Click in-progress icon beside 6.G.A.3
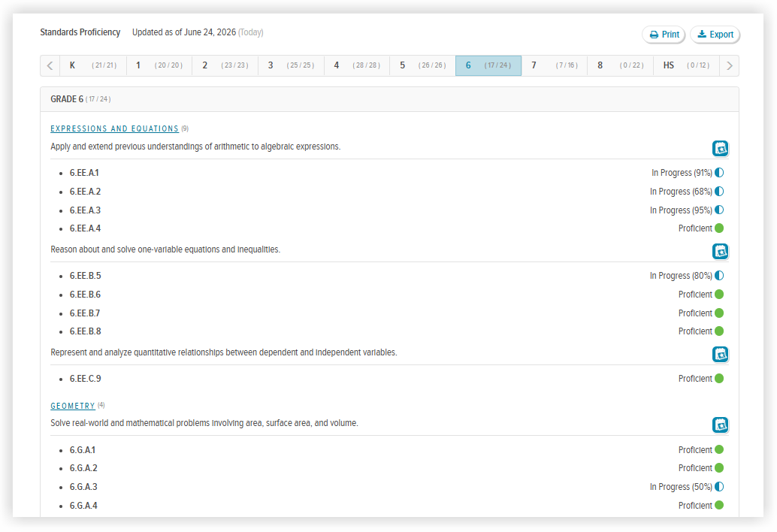Screen dimensions: 777x532 click(720, 487)
